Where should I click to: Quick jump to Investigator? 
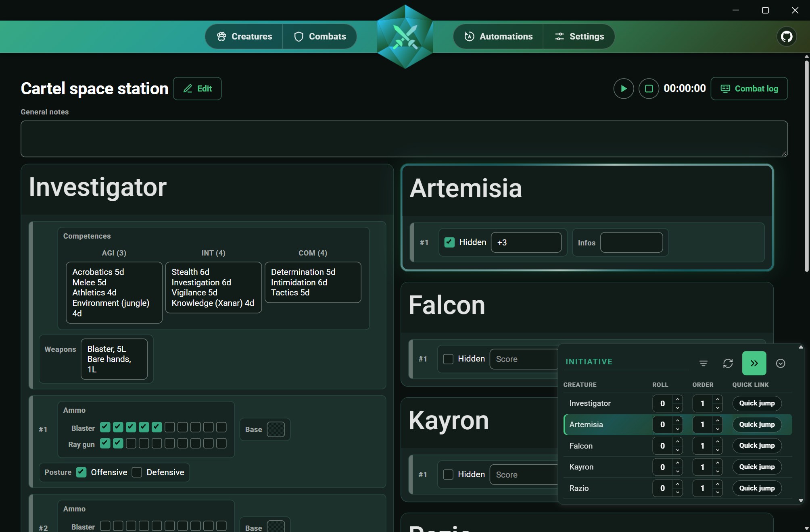[x=757, y=403]
